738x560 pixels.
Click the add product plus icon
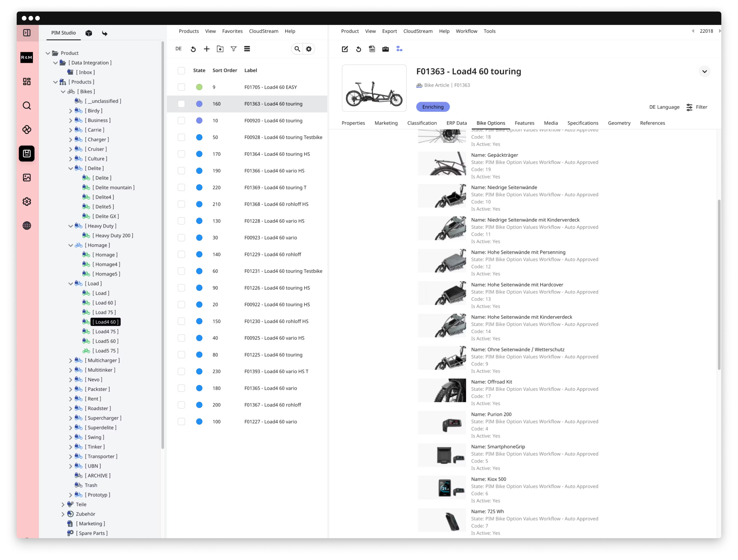206,49
